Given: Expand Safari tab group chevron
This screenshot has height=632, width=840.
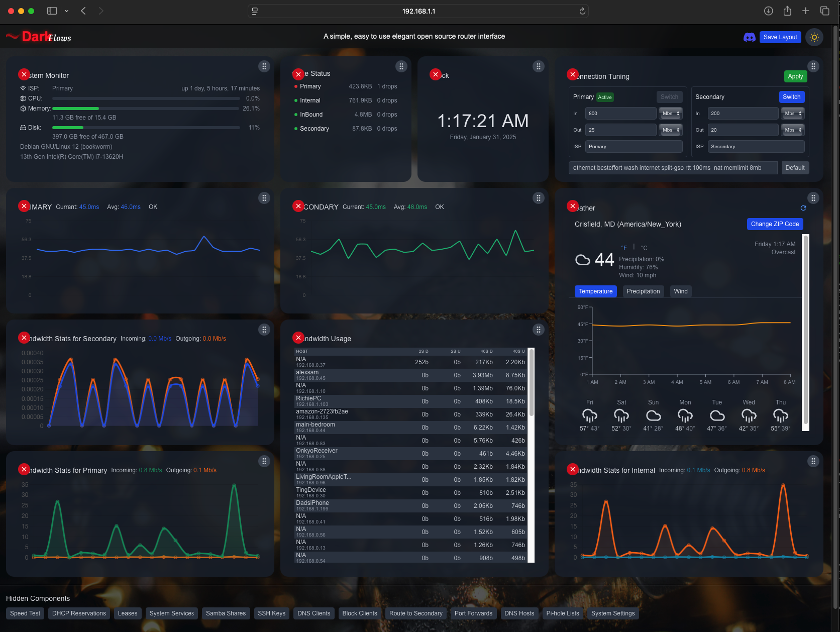Looking at the screenshot, I should click(x=66, y=11).
